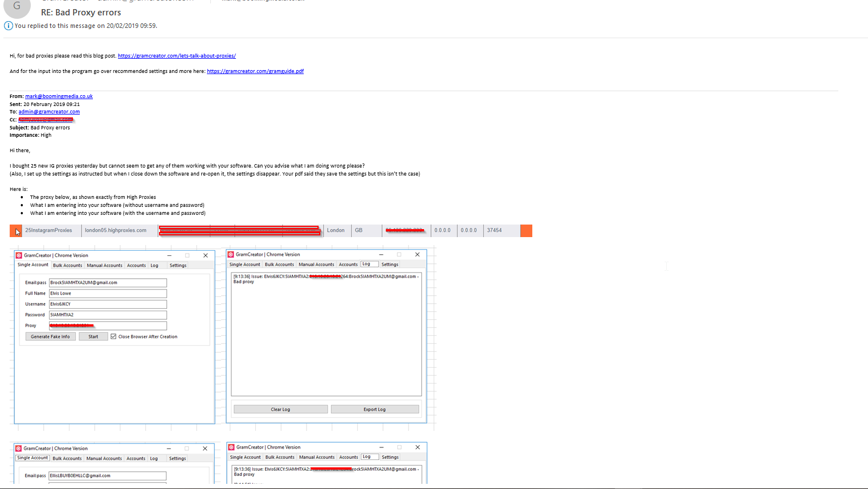Screen dimensions: 868x489
Task: Select the subject line RE: Bad Proxy errors
Action: [81, 13]
